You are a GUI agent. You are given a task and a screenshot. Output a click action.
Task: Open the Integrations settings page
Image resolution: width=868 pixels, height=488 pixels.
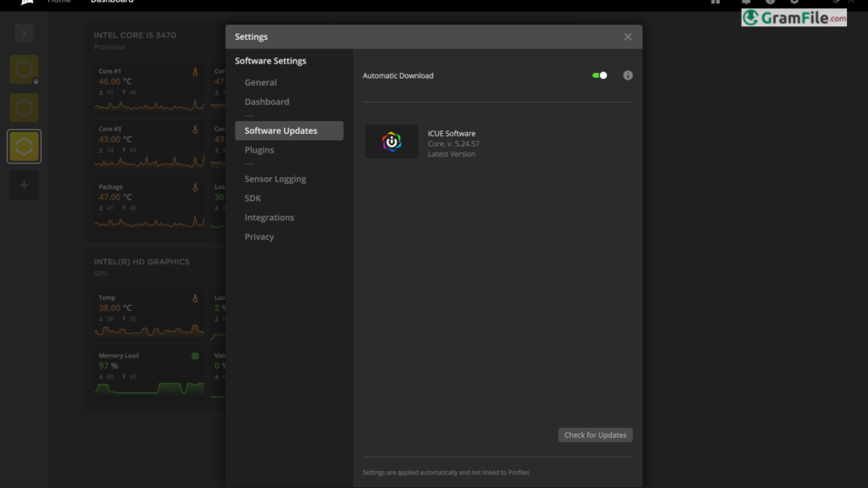pos(269,218)
